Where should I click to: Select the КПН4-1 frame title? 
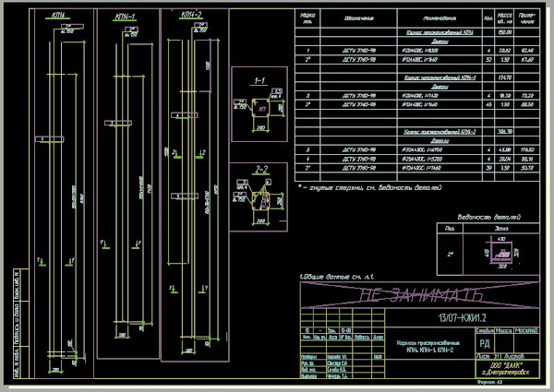[x=121, y=17]
